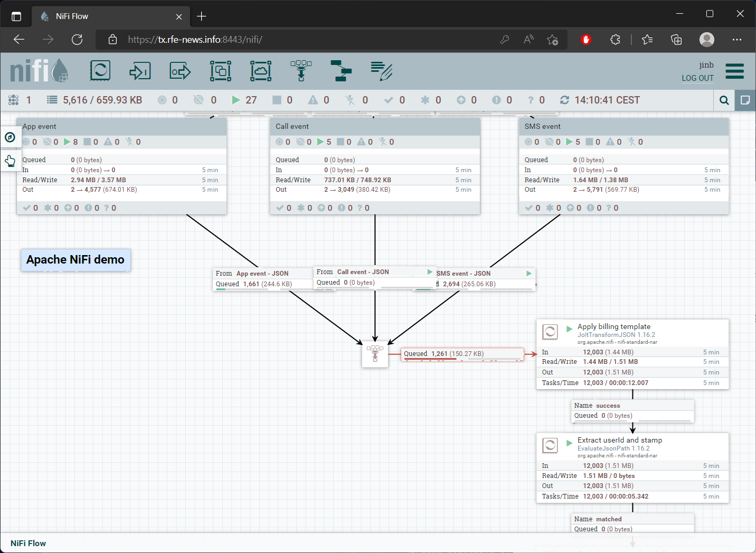Image resolution: width=756 pixels, height=553 pixels.
Task: Select the funnel on the canvas
Action: pos(375,354)
